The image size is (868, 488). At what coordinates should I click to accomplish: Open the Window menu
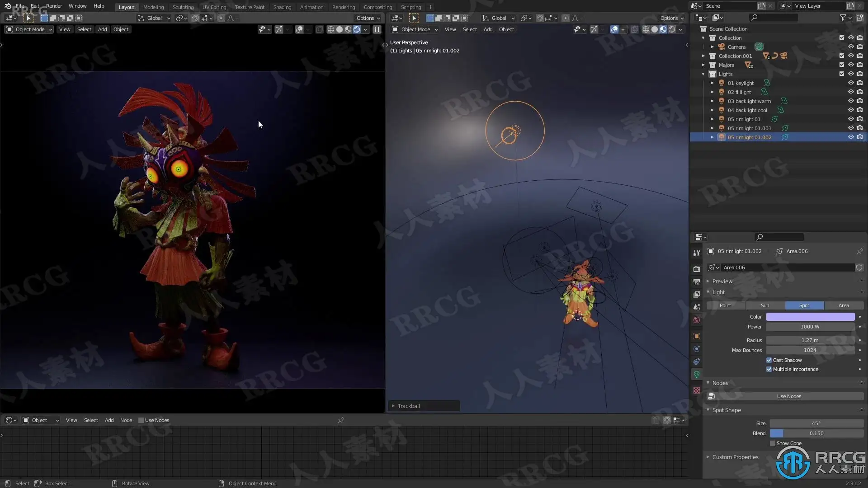click(77, 6)
